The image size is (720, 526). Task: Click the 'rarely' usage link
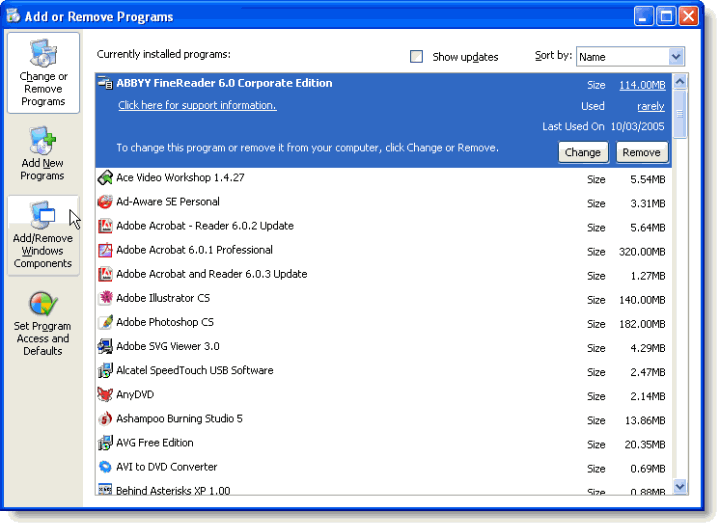coord(651,106)
